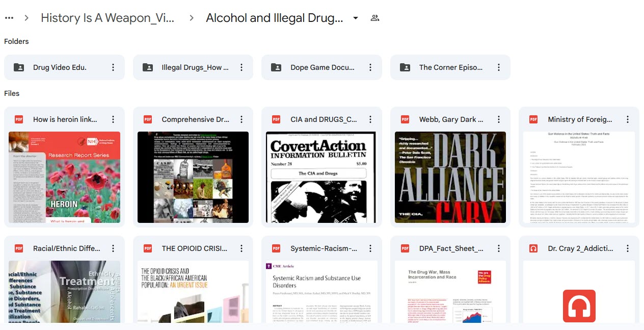Open the Dark Alliance book cover thumbnail
The height and width of the screenshot is (330, 644).
pos(450,177)
